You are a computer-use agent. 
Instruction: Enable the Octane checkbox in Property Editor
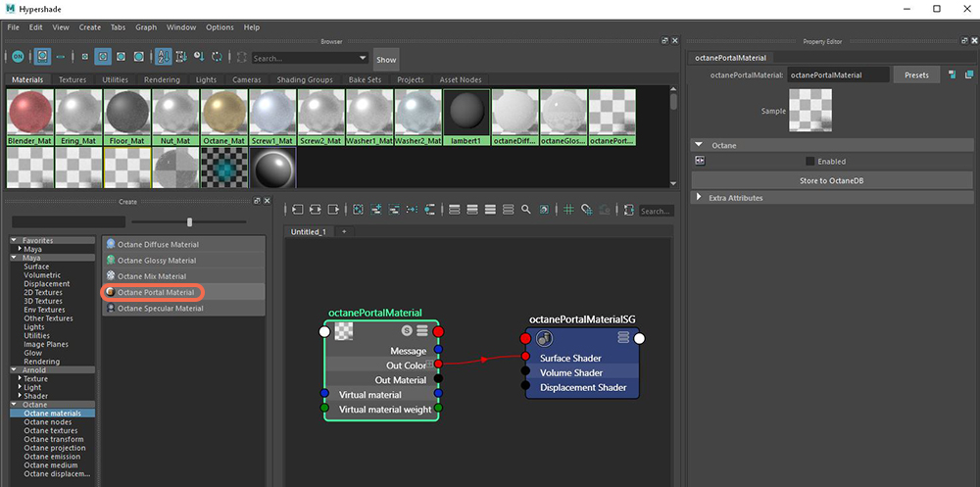(x=809, y=162)
